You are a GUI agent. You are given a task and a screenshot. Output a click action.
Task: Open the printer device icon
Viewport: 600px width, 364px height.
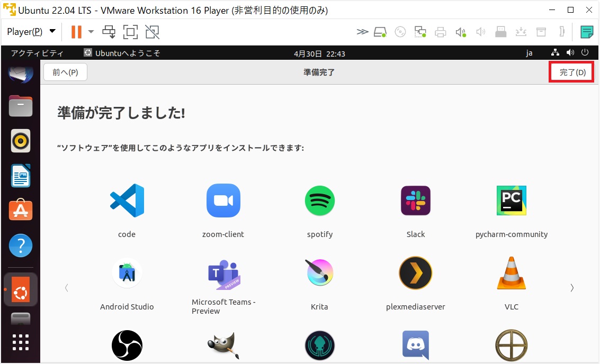[441, 32]
